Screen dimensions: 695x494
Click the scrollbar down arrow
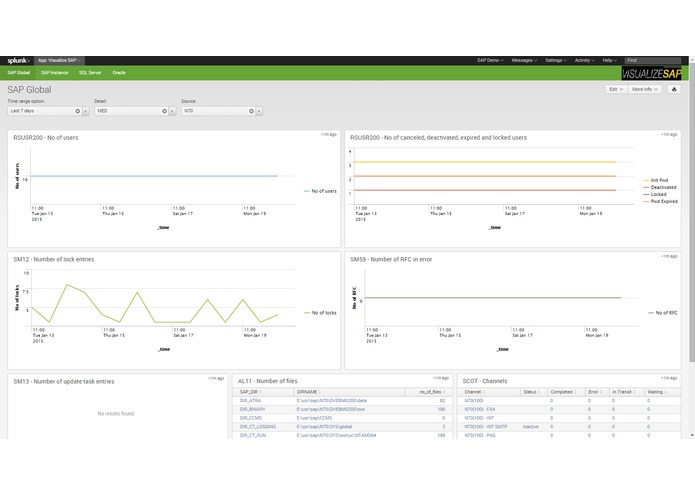click(x=692, y=436)
